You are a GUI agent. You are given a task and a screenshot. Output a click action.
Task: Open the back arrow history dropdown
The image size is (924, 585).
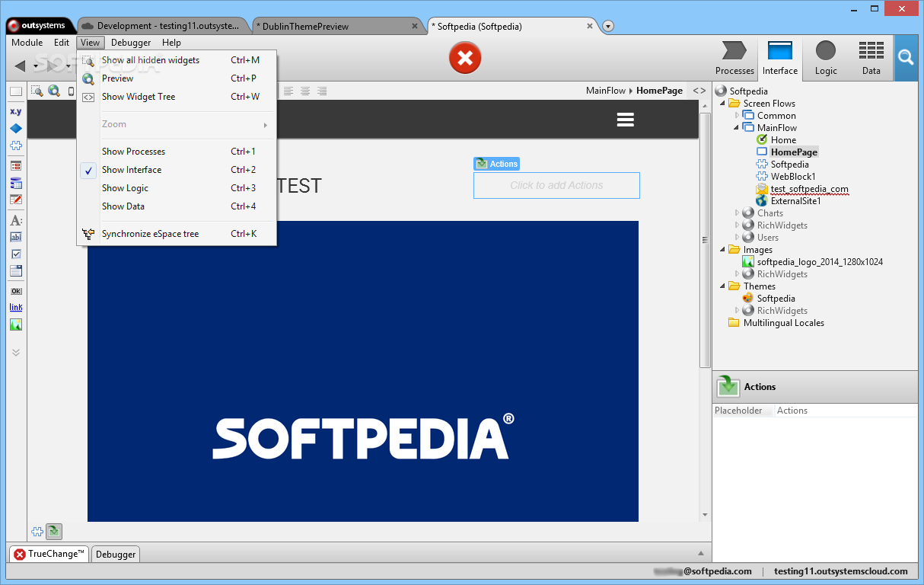pyautogui.click(x=36, y=66)
